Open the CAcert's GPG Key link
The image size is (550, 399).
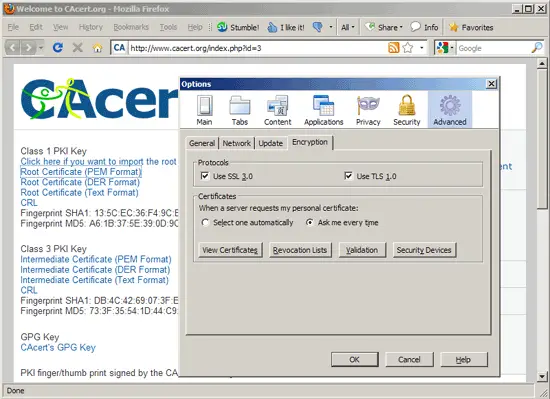tap(58, 347)
